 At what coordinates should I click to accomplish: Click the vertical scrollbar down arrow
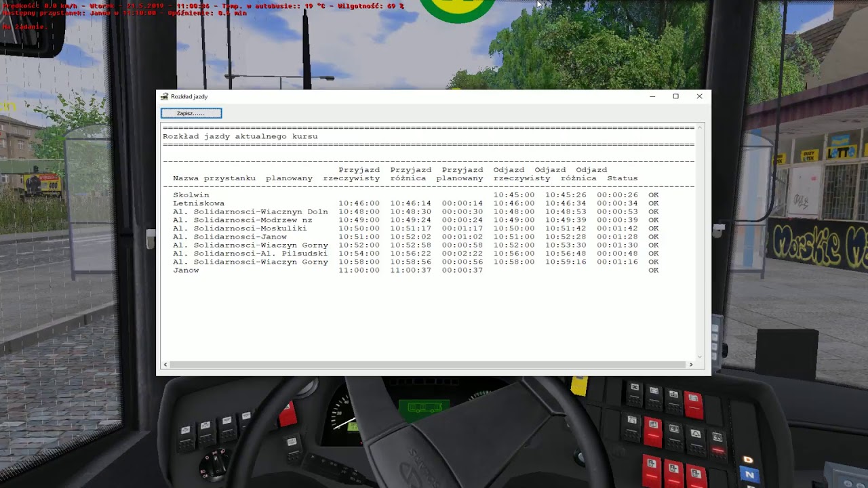click(700, 357)
